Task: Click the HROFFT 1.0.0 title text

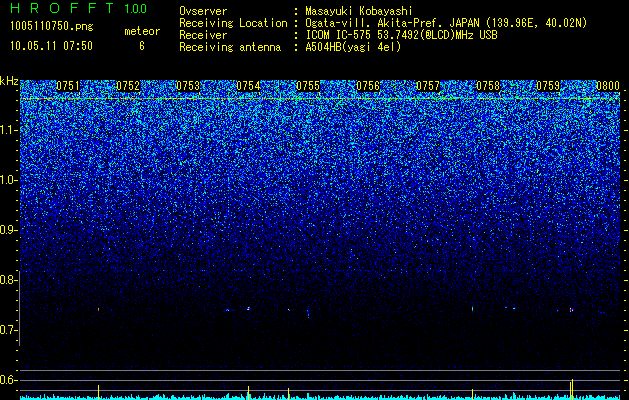Action: click(x=79, y=8)
